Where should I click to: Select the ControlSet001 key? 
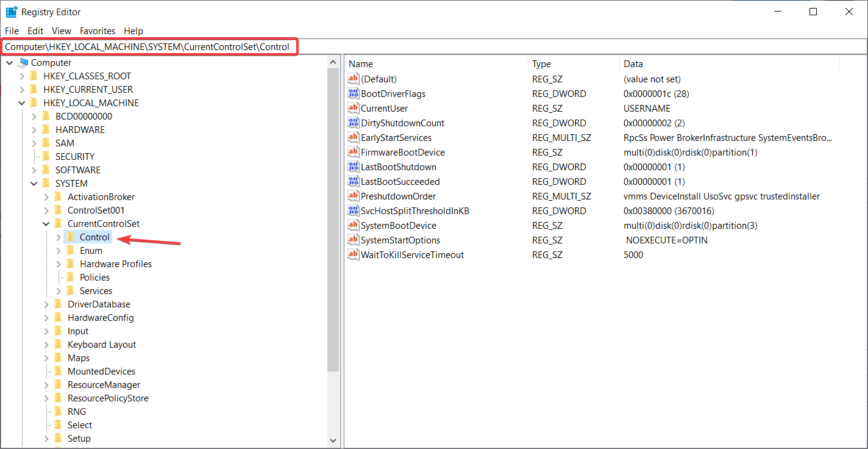point(96,210)
